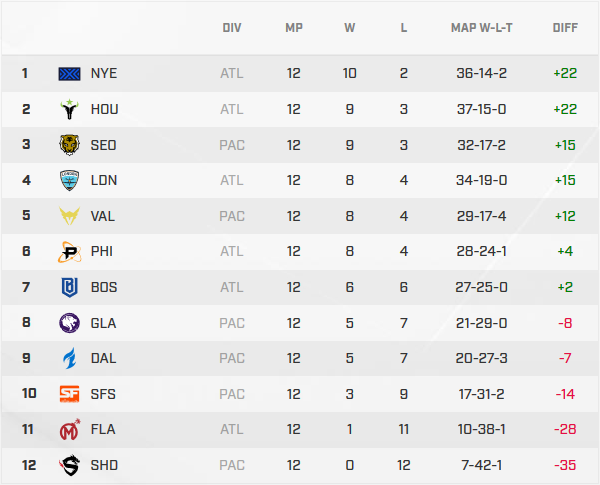
Task: Click the DIFF column header
Action: (x=565, y=28)
